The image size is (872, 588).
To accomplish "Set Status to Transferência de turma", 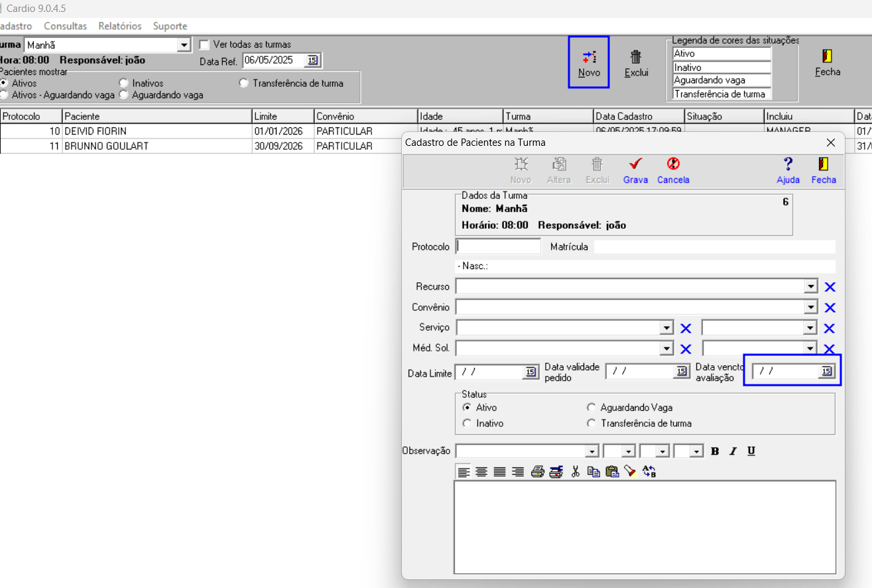I will click(592, 423).
